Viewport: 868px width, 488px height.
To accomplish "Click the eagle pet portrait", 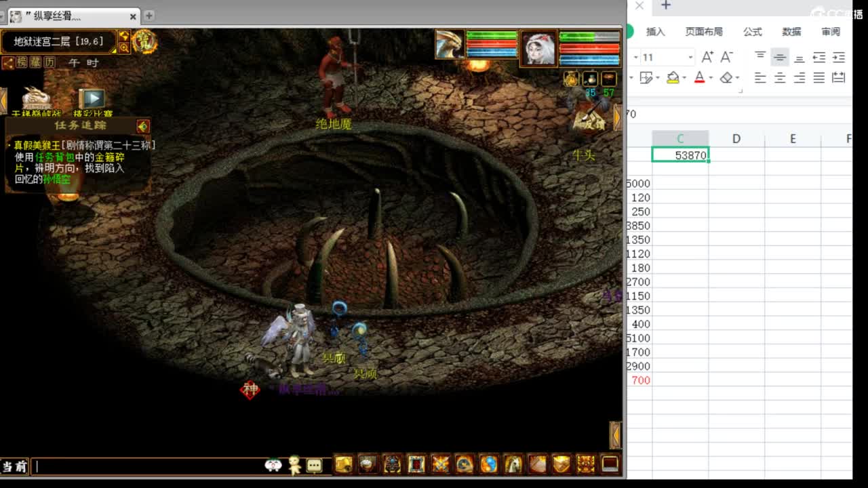I will coord(450,45).
